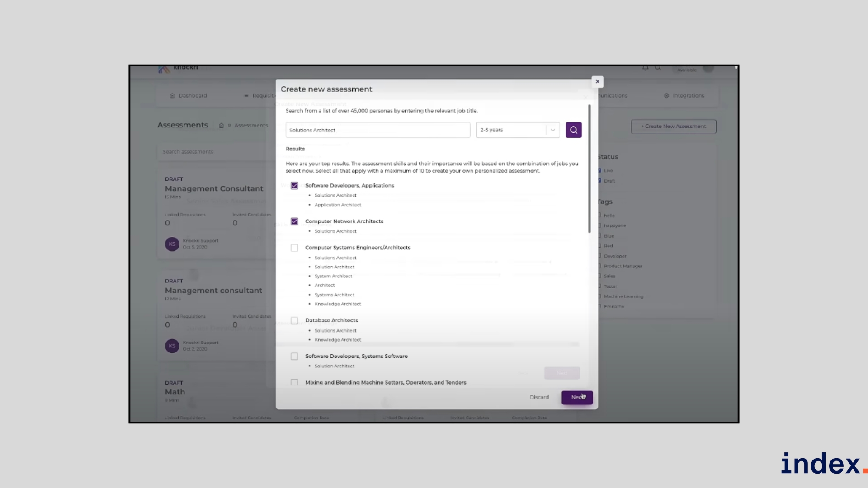
Task: Click the dialog vertical scrollbar
Action: [589, 169]
